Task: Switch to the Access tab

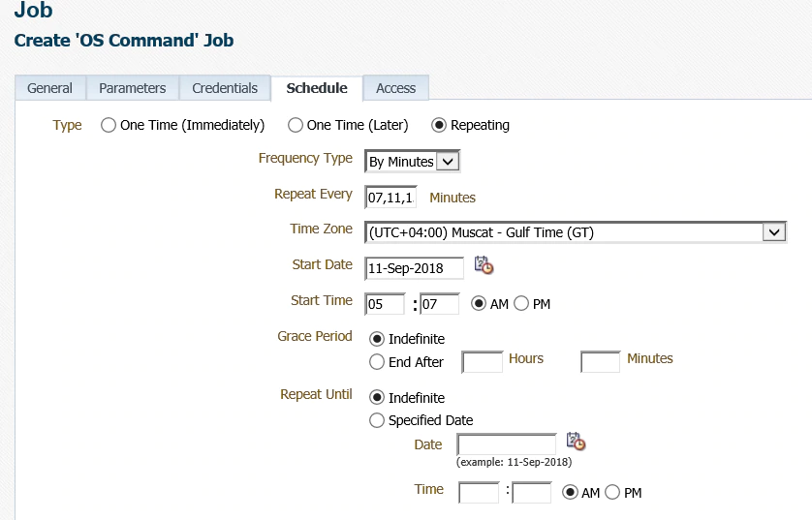Action: tap(395, 88)
